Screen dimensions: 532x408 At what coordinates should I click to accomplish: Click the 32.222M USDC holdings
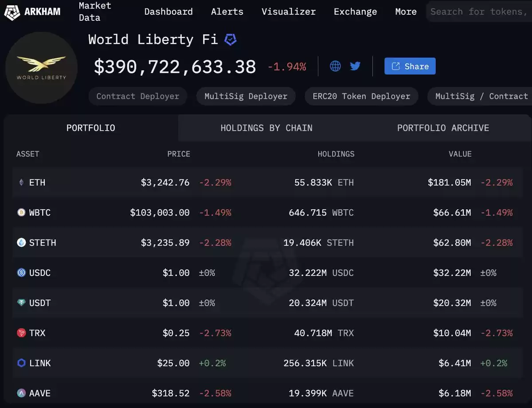321,273
